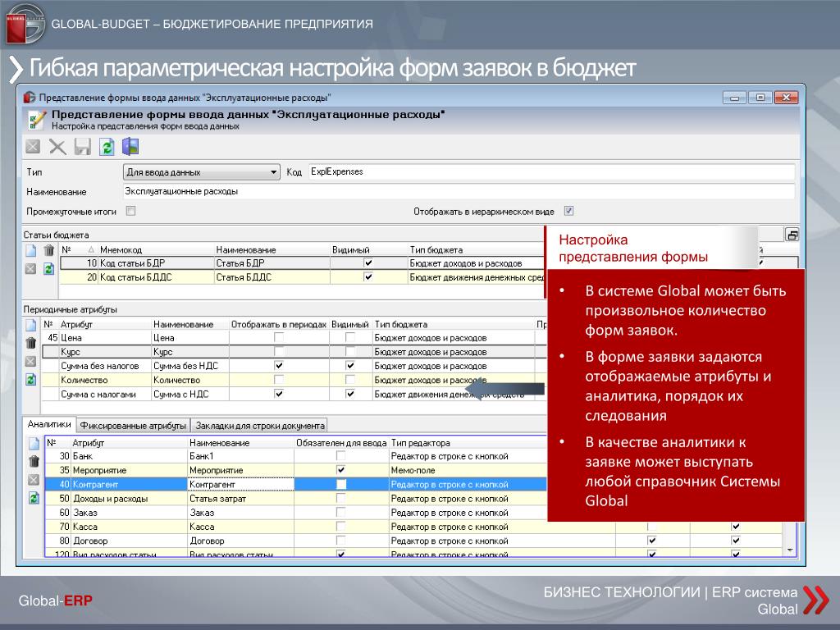Click the delete X icon in main toolbar
Image resolution: width=840 pixels, height=630 pixels.
click(57, 147)
